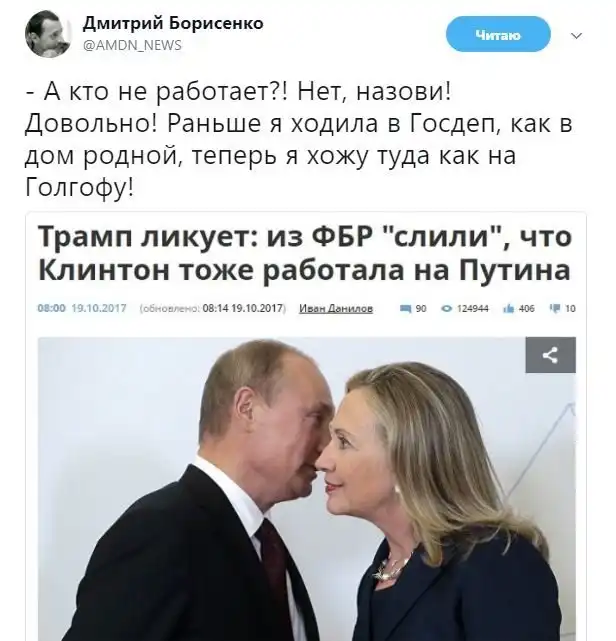Click the @AMDN_NEWS handle
The image size is (616, 641).
click(132, 45)
